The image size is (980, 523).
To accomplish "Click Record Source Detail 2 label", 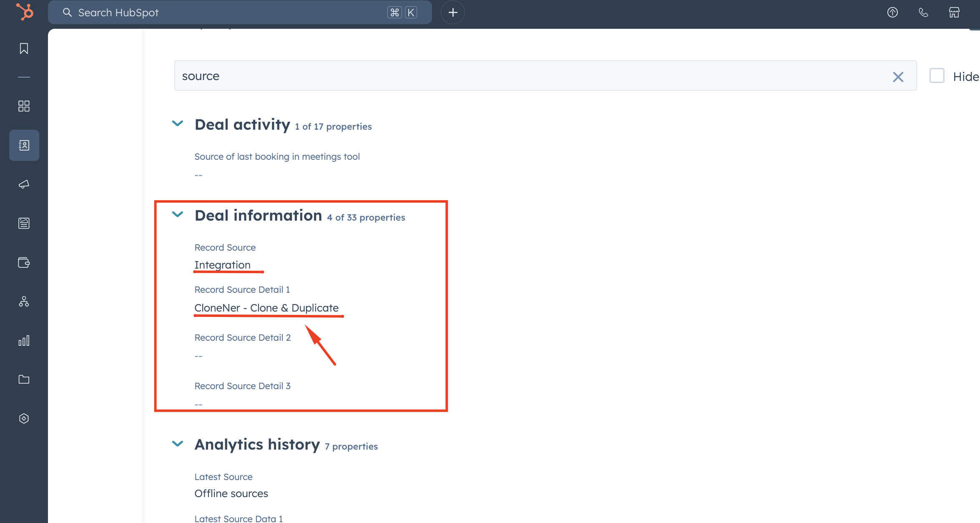I will pos(243,337).
